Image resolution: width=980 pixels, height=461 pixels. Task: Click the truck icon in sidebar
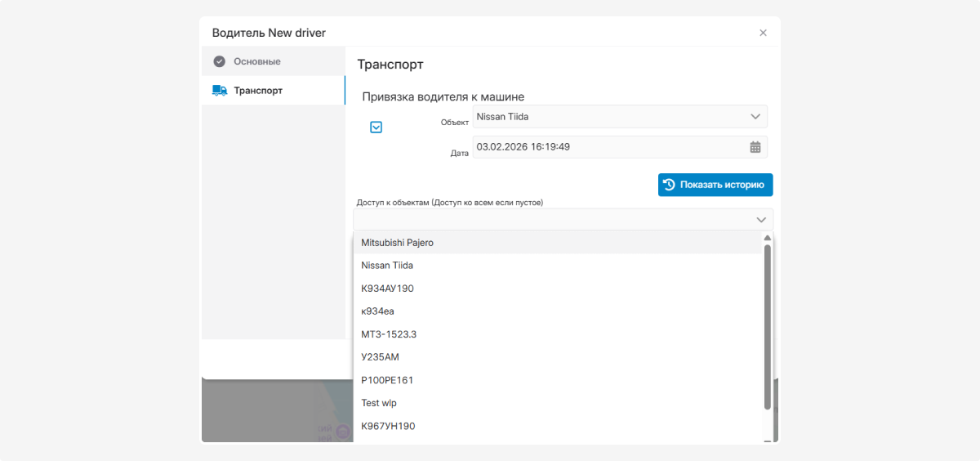(219, 91)
